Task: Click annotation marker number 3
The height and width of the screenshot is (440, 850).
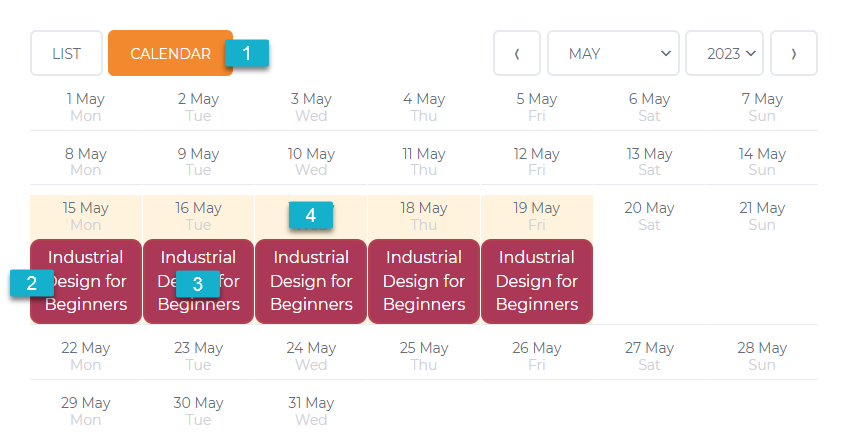Action: pos(198,284)
